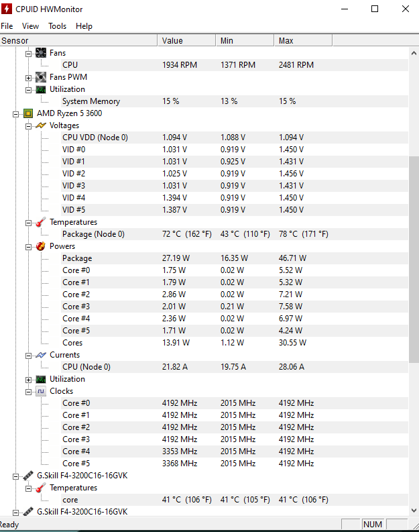Click the 3353 MHz clock value
Image resolution: width=419 pixels, height=532 pixels.
[180, 451]
